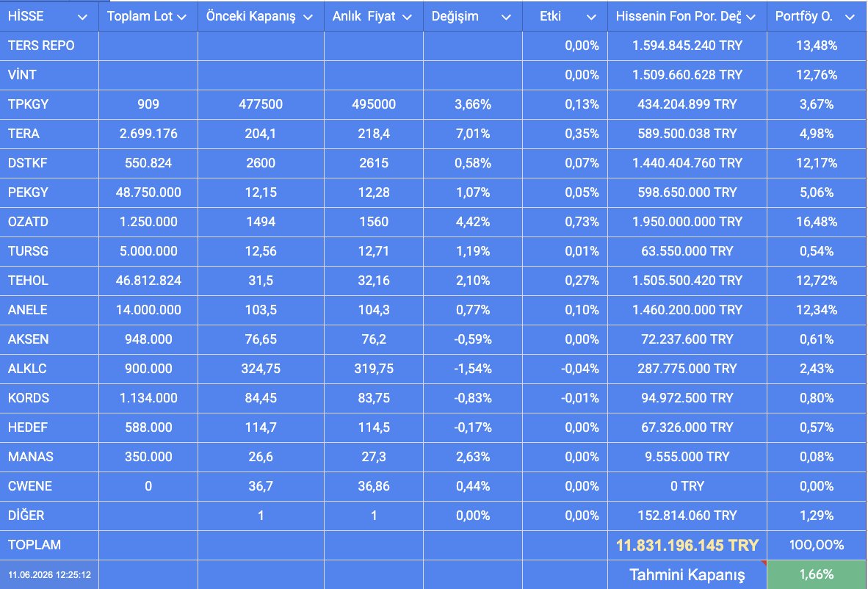Viewport: 868px width, 589px height.
Task: Select OZATD current price 1560
Action: [x=374, y=222]
